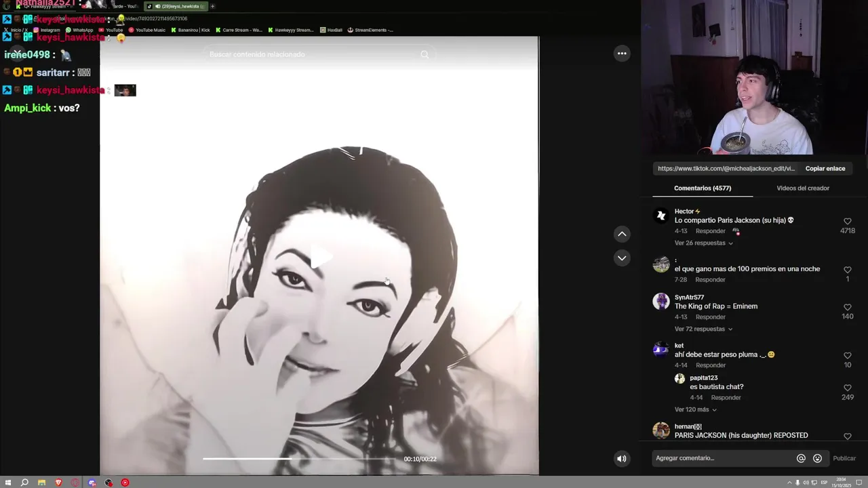The height and width of the screenshot is (488, 868).
Task: Like hernan's PARIS JACKSON comment heart
Action: [x=847, y=436]
